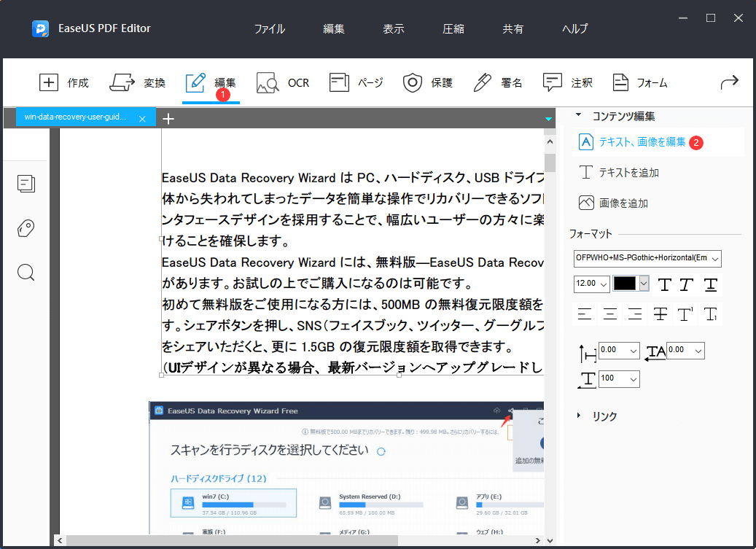
Task: Toggle bold text formatting
Action: [x=665, y=285]
